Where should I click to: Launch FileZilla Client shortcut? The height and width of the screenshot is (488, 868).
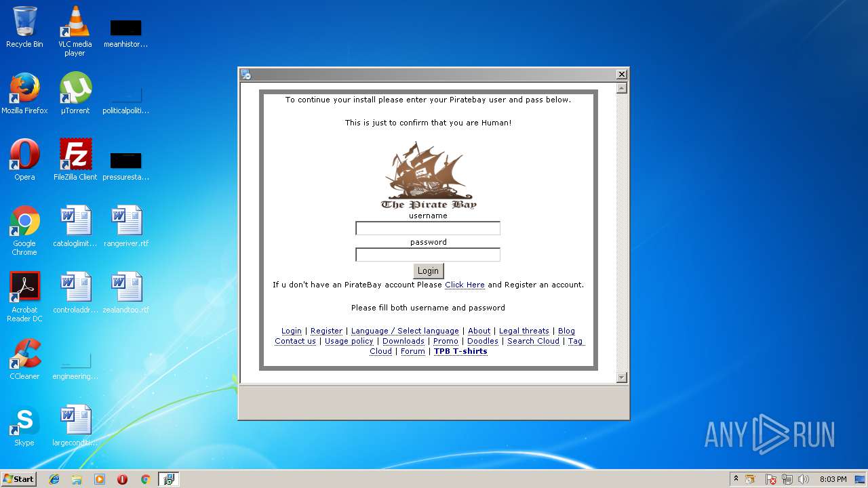coord(75,160)
